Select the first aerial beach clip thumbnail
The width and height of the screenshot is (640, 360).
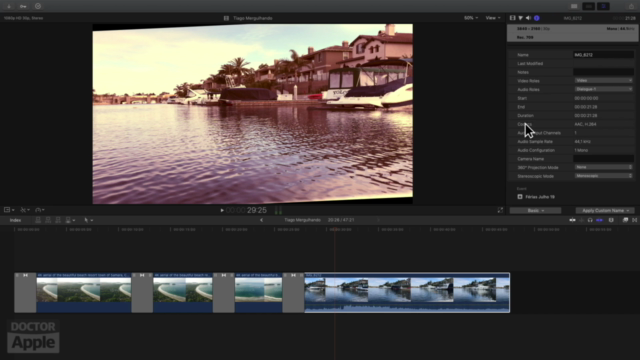pos(84,293)
